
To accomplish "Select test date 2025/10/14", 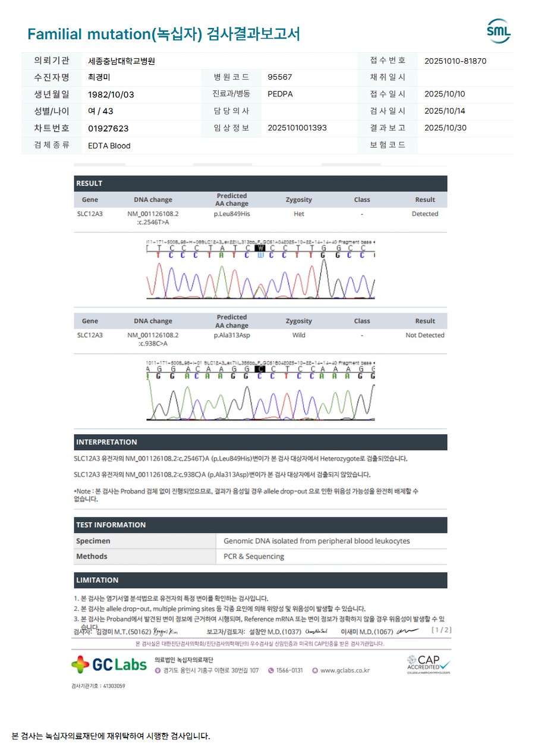I will (445, 111).
